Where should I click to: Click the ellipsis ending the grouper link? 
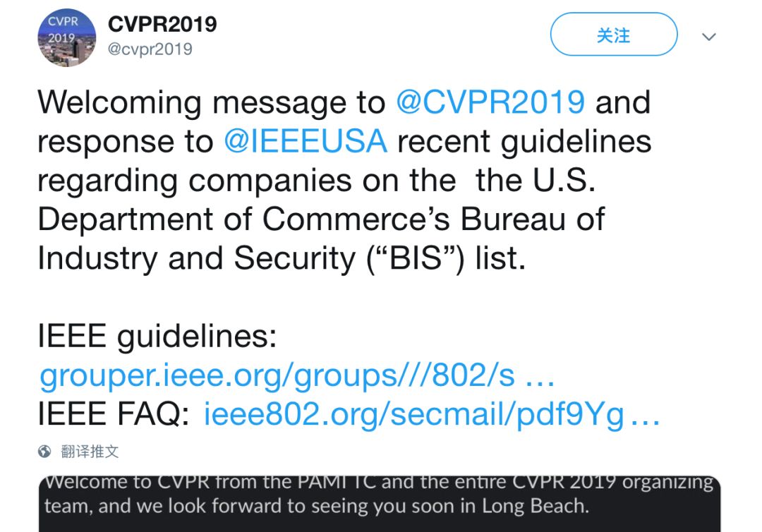[x=540, y=378]
